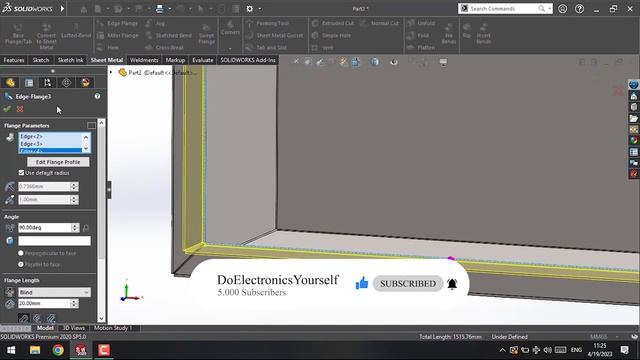Open the Blind flange length dropdown
640x360 pixels.
[54, 292]
